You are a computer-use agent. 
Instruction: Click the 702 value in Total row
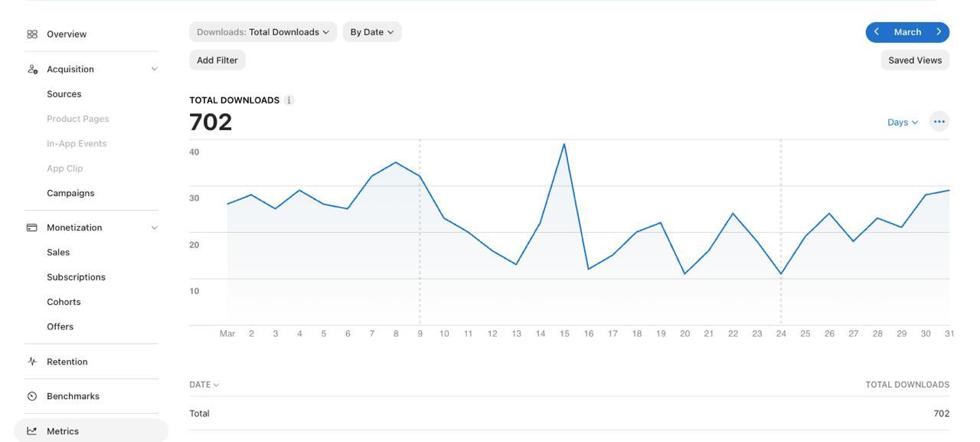pyautogui.click(x=941, y=414)
